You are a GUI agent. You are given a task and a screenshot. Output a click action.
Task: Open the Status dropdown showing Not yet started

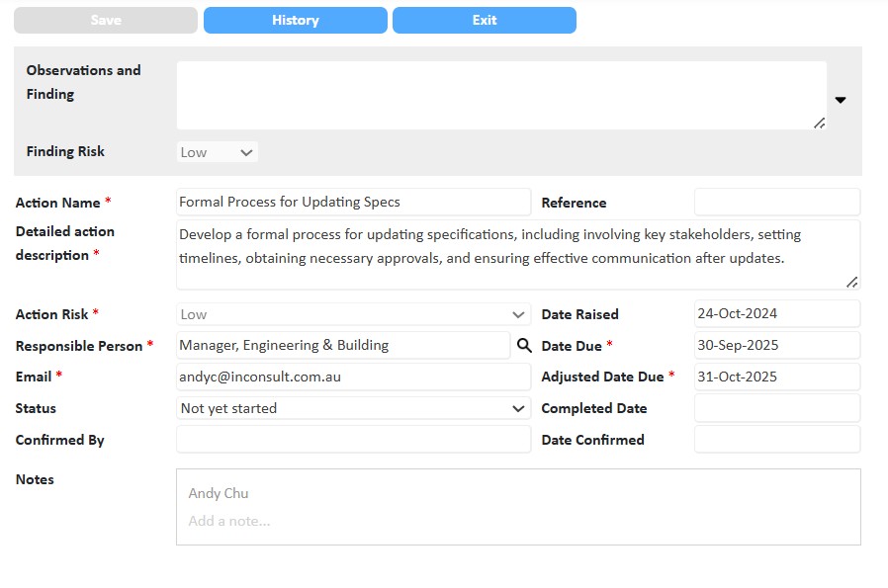pos(353,408)
